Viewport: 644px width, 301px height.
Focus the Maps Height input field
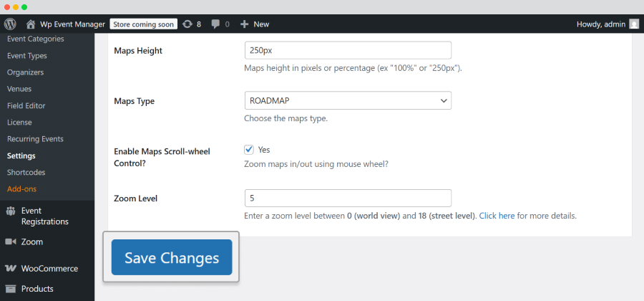(x=348, y=50)
